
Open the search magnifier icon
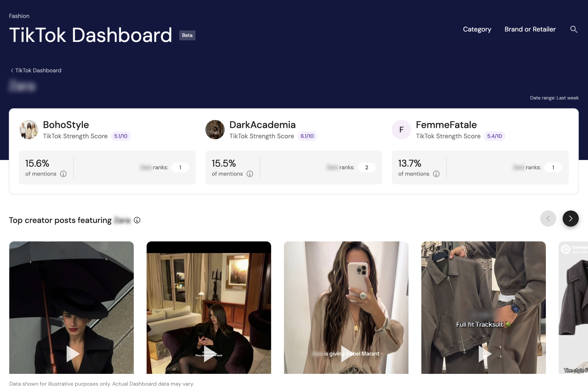coord(574,29)
